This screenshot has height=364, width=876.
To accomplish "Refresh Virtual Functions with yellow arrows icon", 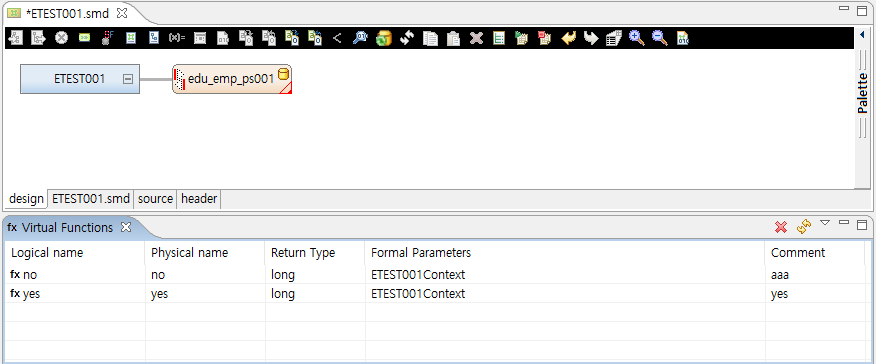I will (804, 227).
